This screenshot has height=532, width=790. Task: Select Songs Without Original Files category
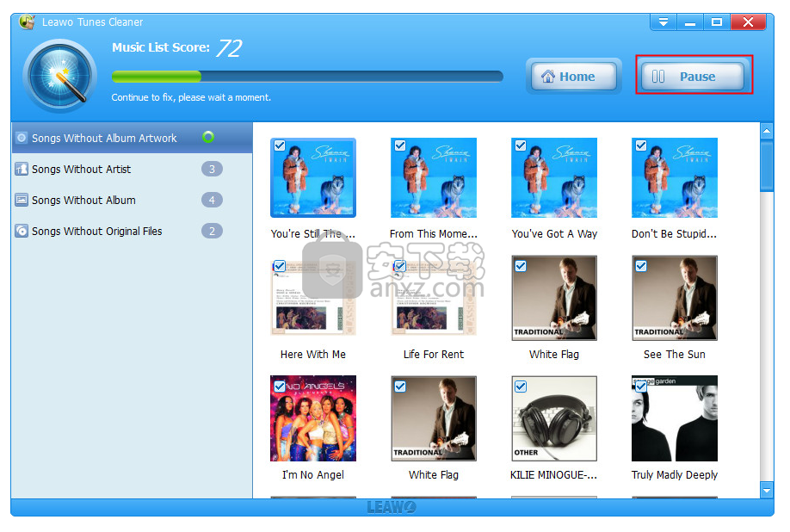click(x=132, y=231)
